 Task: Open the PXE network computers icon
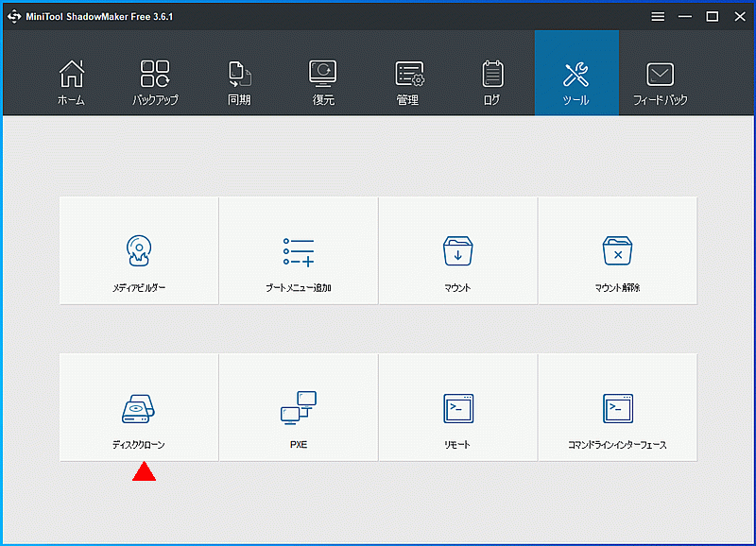click(x=299, y=408)
